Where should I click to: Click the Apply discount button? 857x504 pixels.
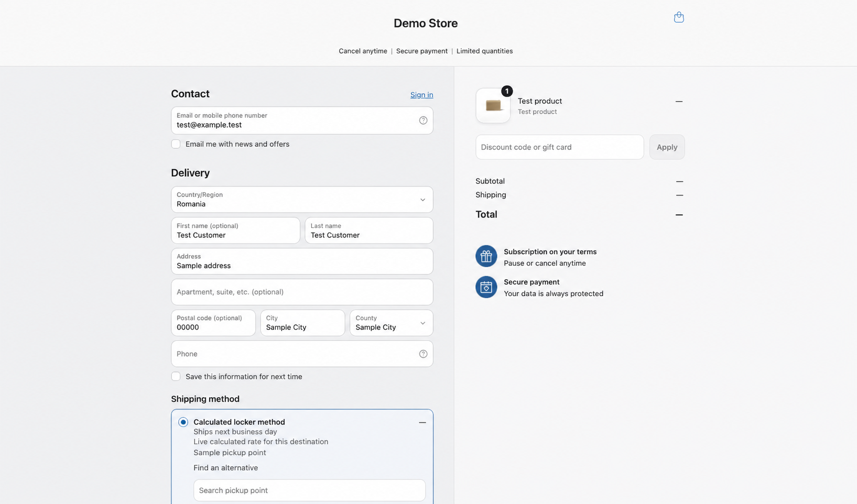[667, 147]
